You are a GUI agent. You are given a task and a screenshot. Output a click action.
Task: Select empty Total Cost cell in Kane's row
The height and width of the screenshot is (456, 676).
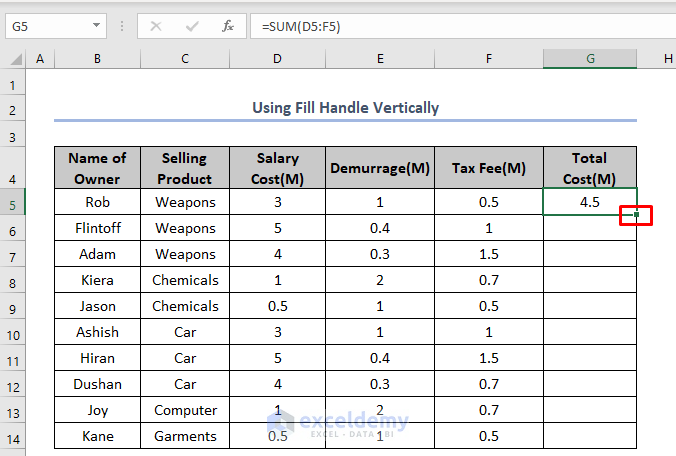(x=590, y=436)
